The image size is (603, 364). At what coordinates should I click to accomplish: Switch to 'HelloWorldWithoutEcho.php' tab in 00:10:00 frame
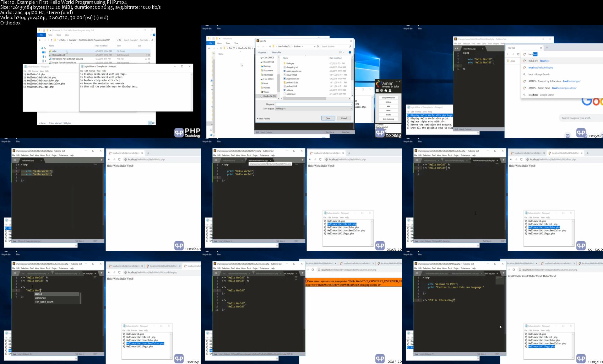[484, 160]
